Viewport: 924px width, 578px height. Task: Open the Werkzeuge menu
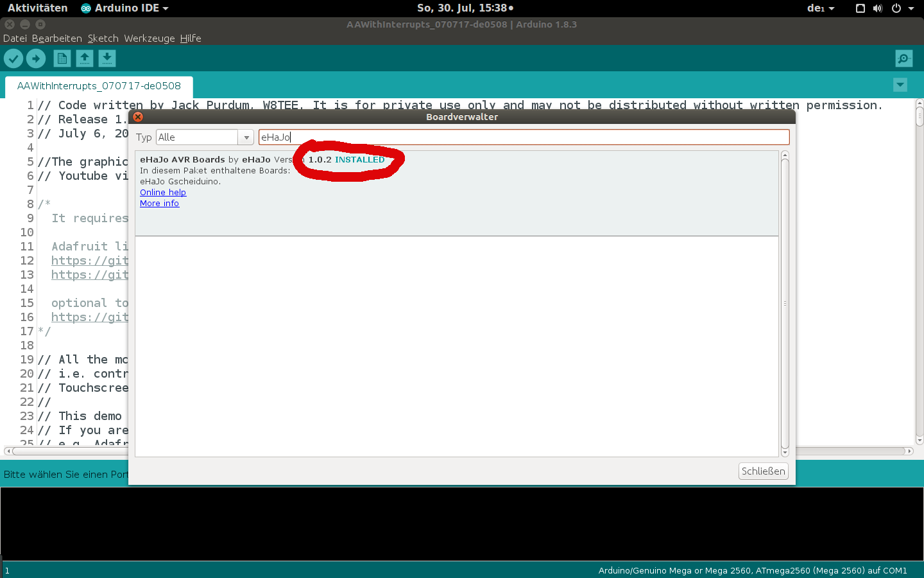coord(150,39)
